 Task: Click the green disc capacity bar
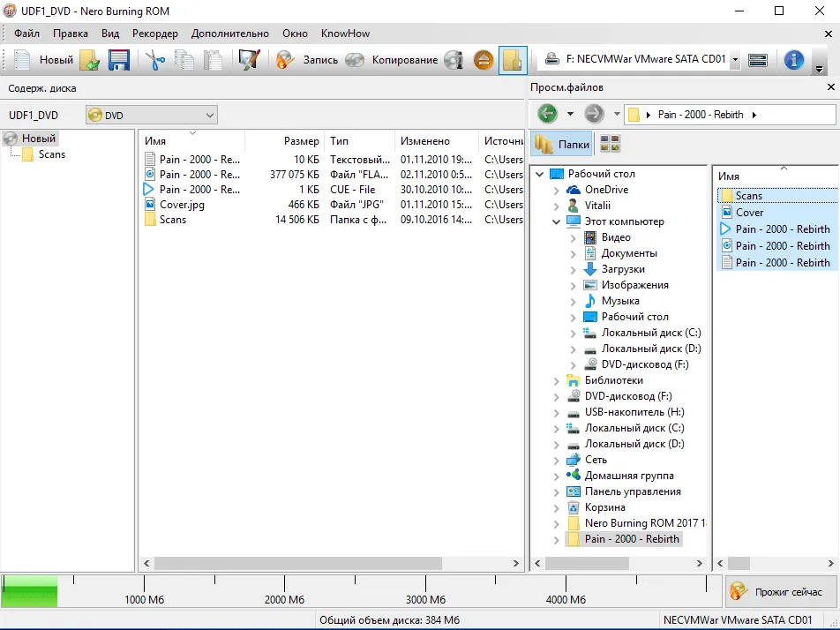[29, 591]
